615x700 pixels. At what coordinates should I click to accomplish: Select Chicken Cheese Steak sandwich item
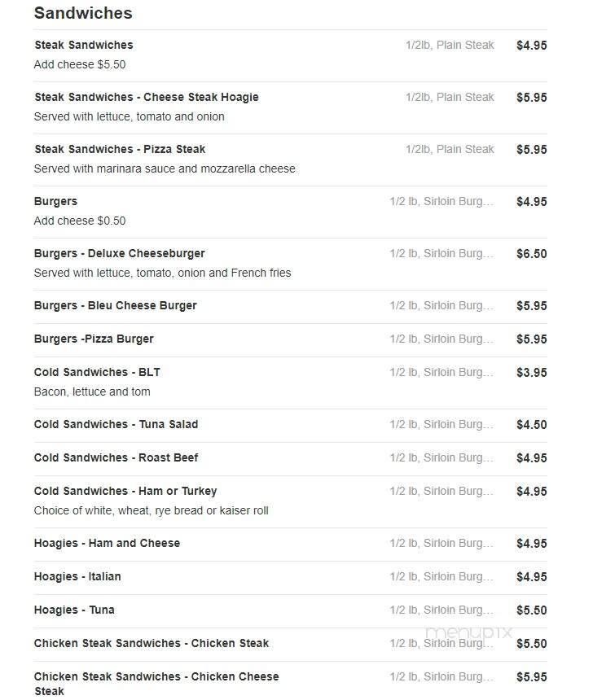pyautogui.click(x=156, y=684)
